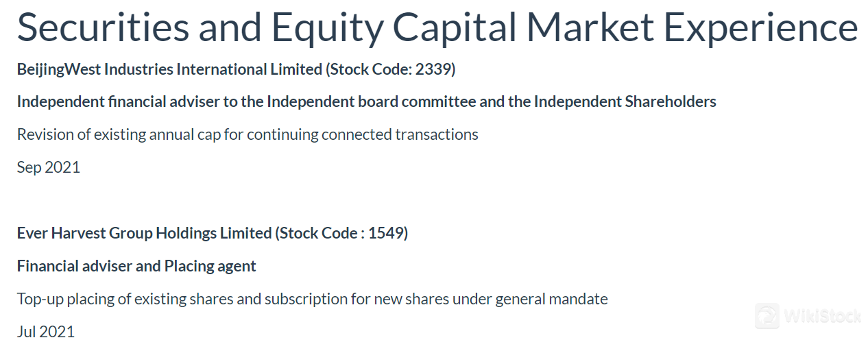Click the word Securities in the heading
This screenshot has width=868, height=340.
103,26
